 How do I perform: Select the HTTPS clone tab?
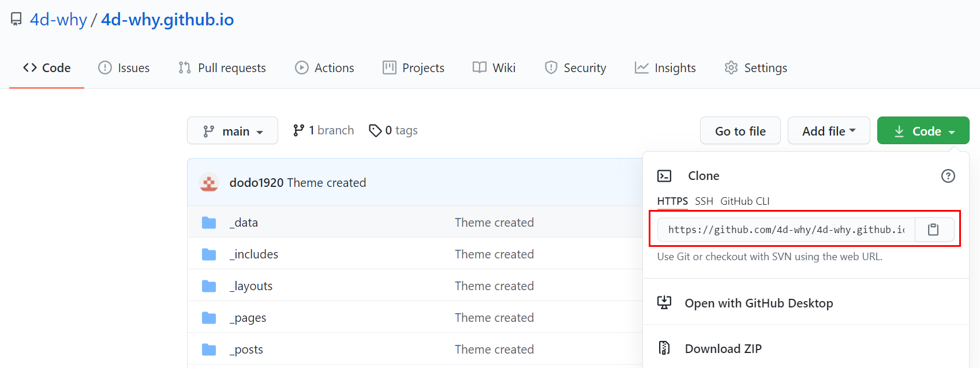(x=672, y=201)
